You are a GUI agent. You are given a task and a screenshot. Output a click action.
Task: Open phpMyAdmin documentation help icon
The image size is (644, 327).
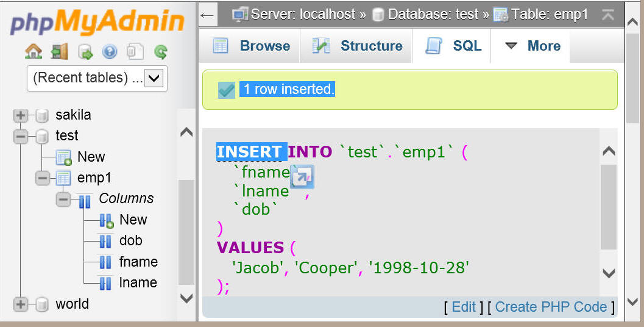click(x=110, y=52)
